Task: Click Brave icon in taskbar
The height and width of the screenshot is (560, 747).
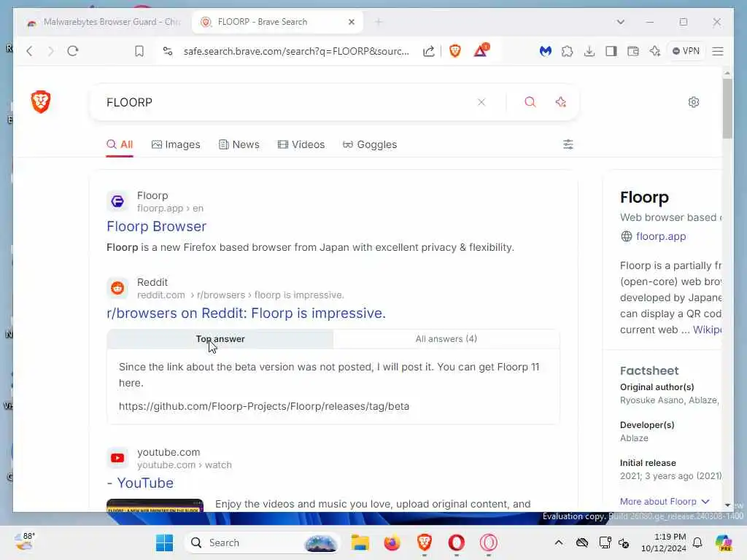Action: (425, 542)
